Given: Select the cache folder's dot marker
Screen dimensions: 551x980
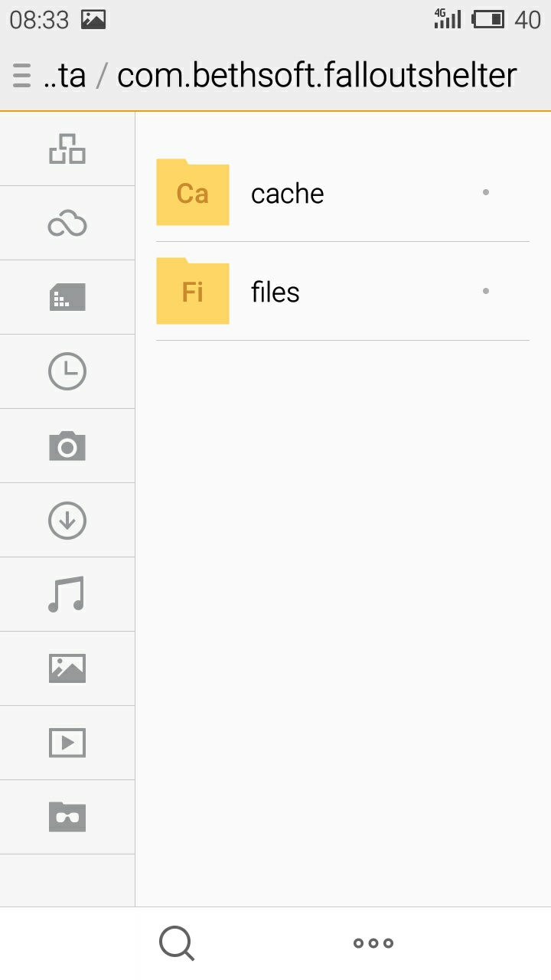Looking at the screenshot, I should pyautogui.click(x=486, y=192).
